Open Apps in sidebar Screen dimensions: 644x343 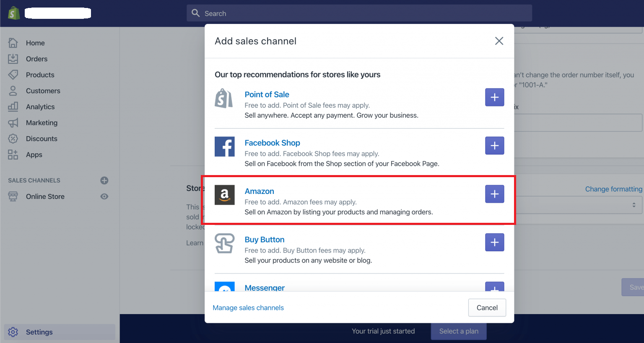(x=34, y=155)
